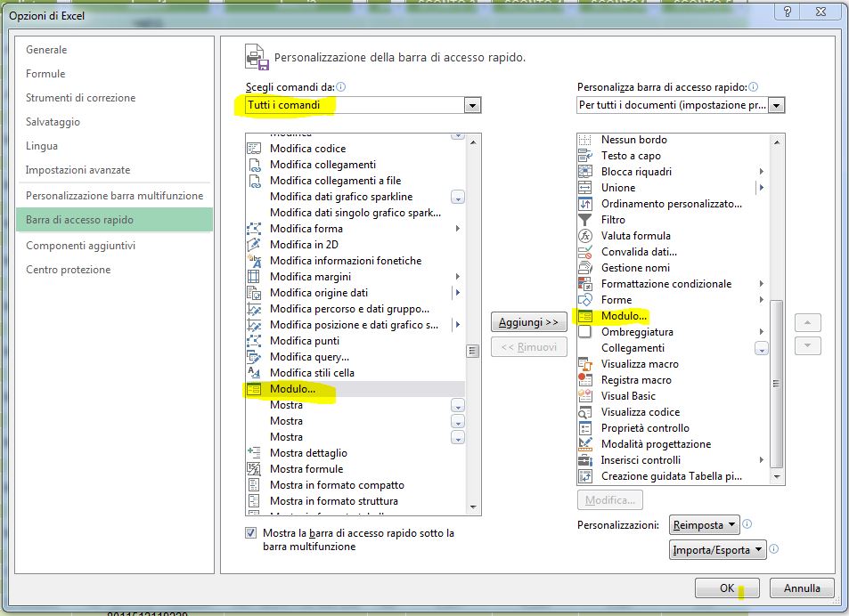This screenshot has height=616, width=849.
Task: Click the Annulla button
Action: pyautogui.click(x=802, y=588)
